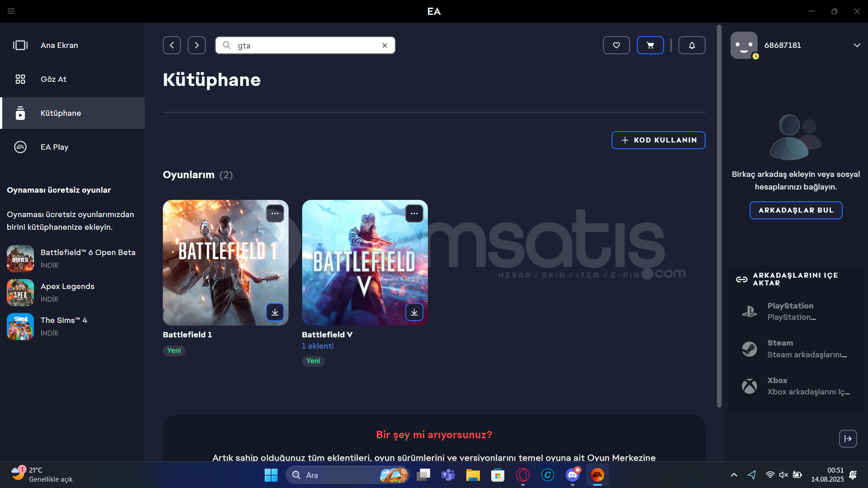868x488 pixels.
Task: Click the Wi-Fi network tray icon
Action: 770,475
